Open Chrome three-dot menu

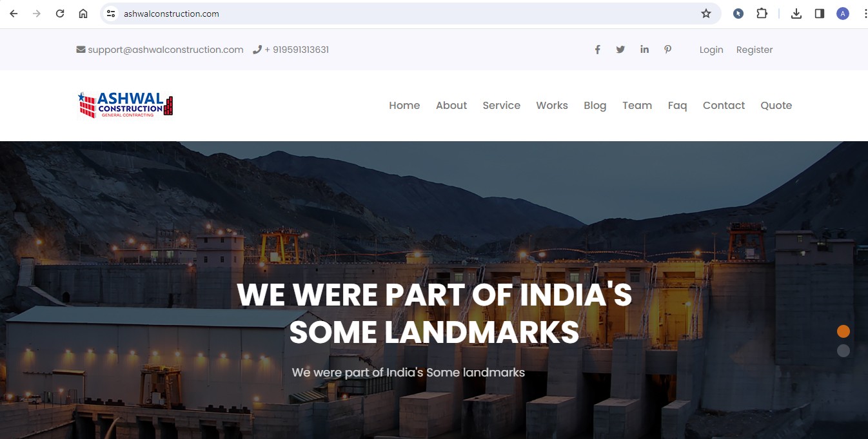(865, 14)
